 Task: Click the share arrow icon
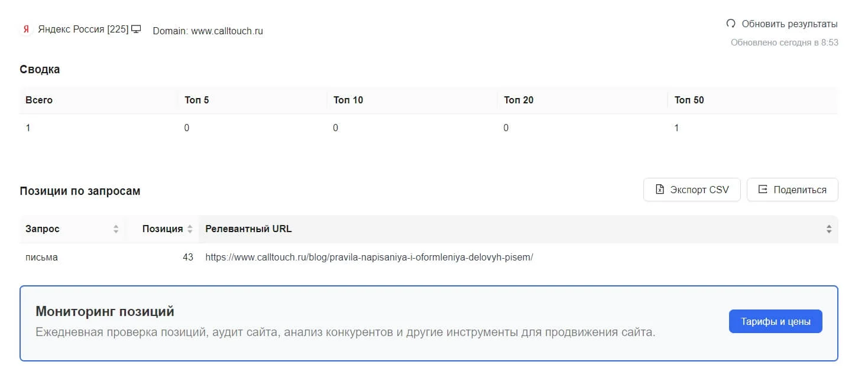click(763, 190)
